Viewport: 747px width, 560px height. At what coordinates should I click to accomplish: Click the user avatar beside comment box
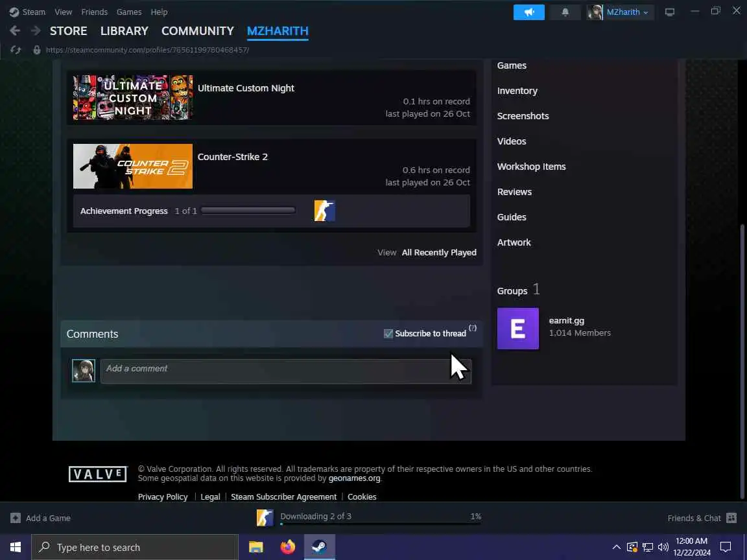point(84,371)
